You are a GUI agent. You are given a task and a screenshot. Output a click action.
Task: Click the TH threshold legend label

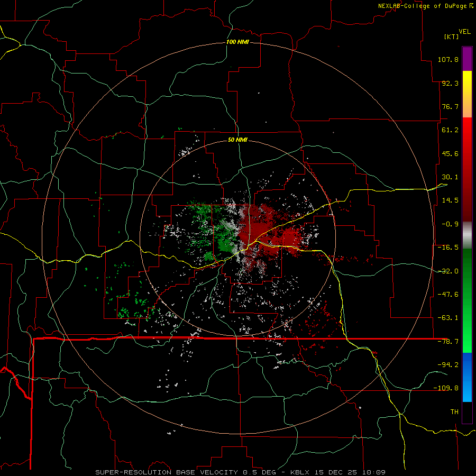pyautogui.click(x=454, y=412)
